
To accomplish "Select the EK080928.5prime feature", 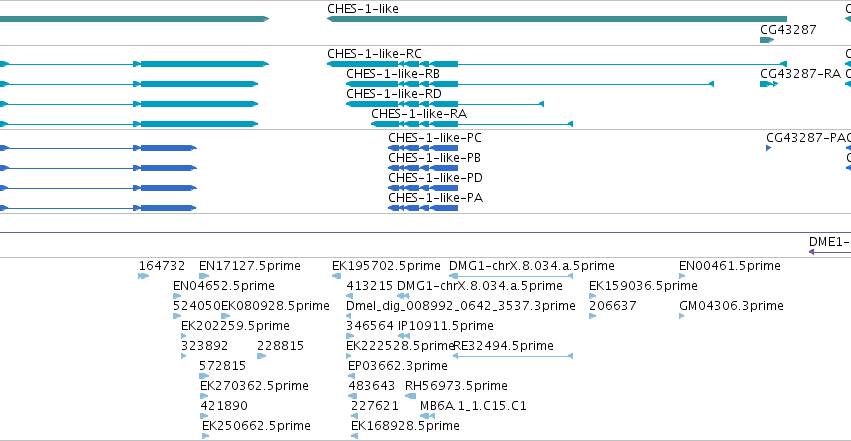I will [275, 306].
